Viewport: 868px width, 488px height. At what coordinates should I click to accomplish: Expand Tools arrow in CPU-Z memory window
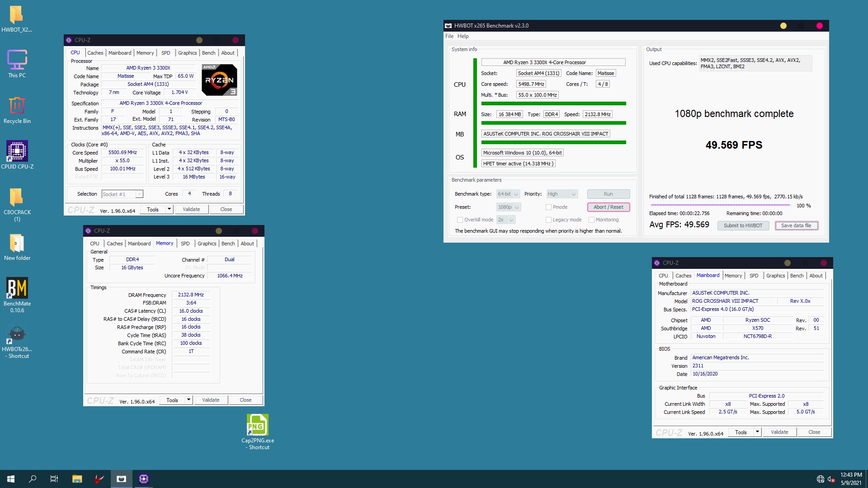point(189,400)
